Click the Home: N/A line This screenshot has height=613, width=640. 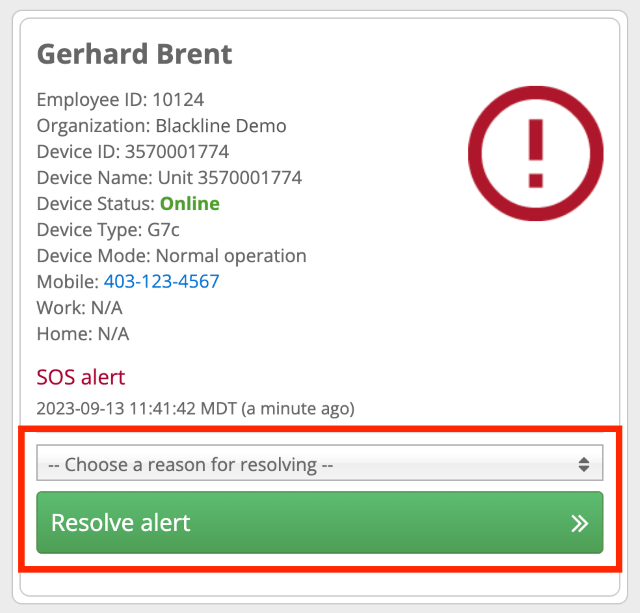83,334
